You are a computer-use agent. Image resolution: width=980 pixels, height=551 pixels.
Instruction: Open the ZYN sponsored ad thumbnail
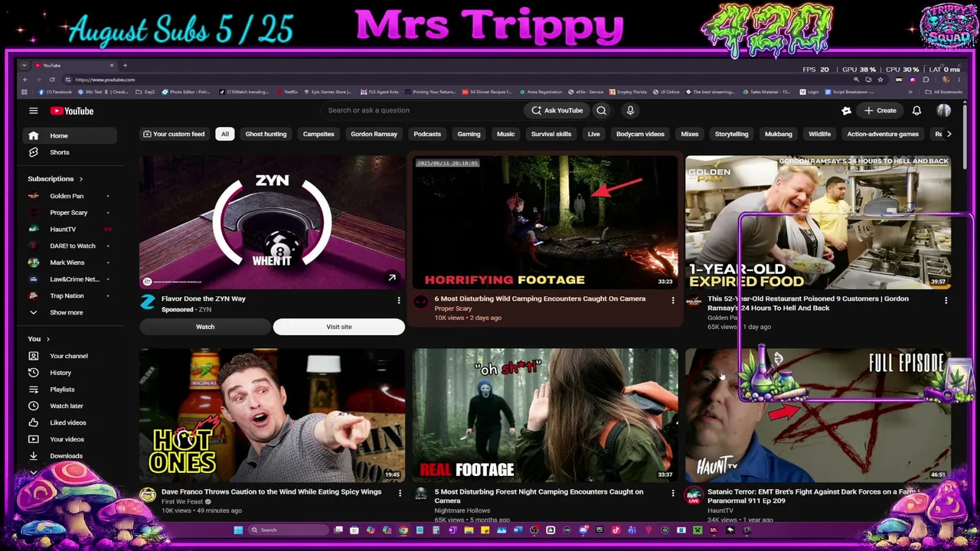[273, 222]
